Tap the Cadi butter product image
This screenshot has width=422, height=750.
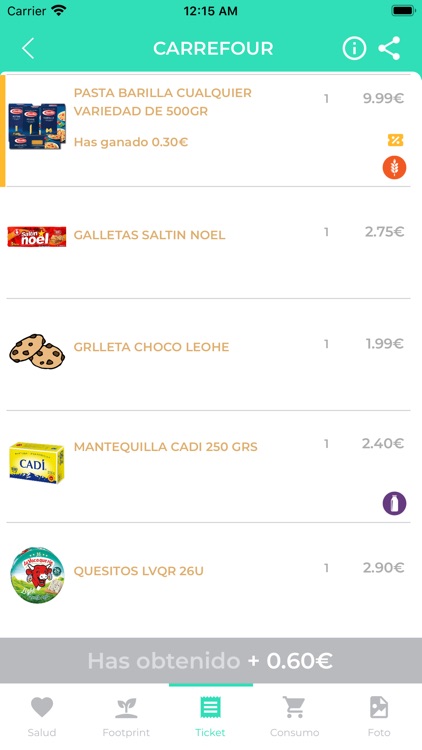point(37,463)
